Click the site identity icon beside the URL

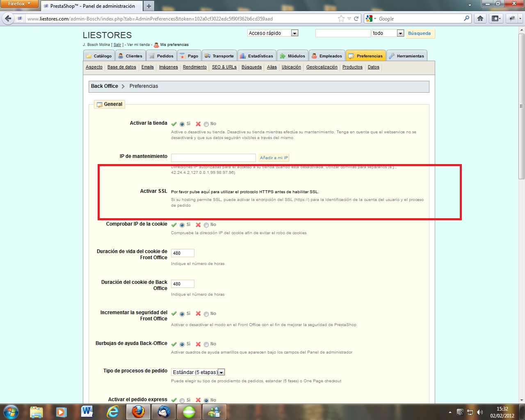[x=20, y=18]
